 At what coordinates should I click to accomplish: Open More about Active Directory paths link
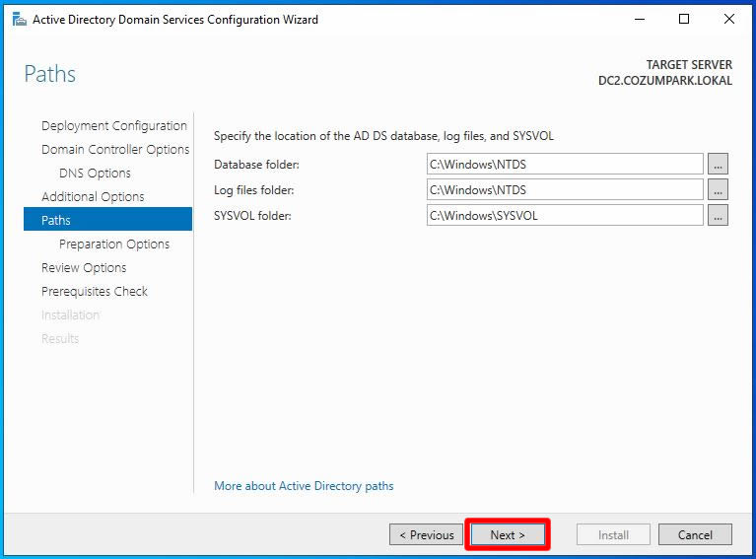304,486
